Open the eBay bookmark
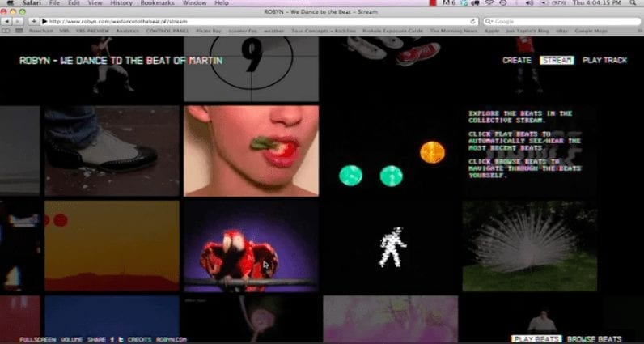Viewport: 644px width, 344px height. 561,31
